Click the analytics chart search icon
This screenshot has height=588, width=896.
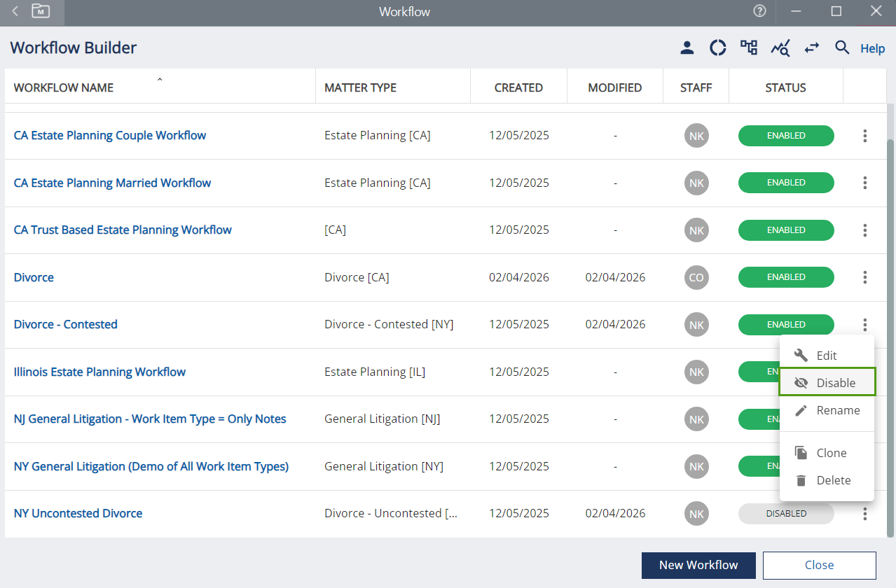(780, 48)
